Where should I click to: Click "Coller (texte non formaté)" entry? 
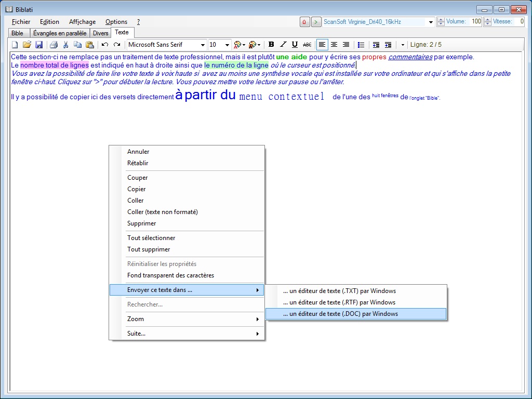pos(163,212)
